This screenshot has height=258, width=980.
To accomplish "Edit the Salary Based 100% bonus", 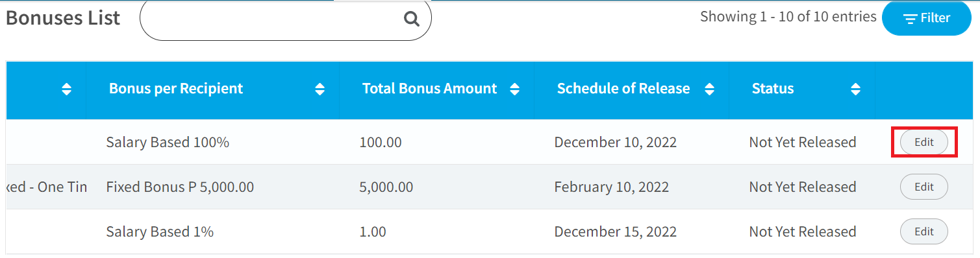I will (x=923, y=142).
